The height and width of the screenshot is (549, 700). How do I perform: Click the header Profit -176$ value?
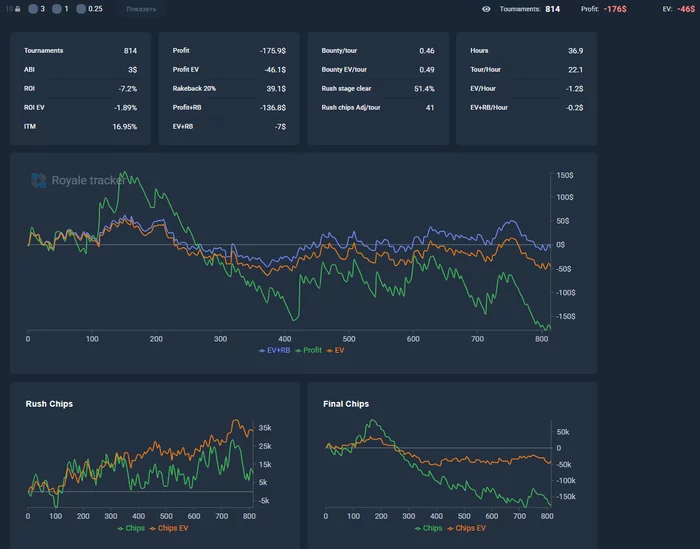pyautogui.click(x=615, y=9)
